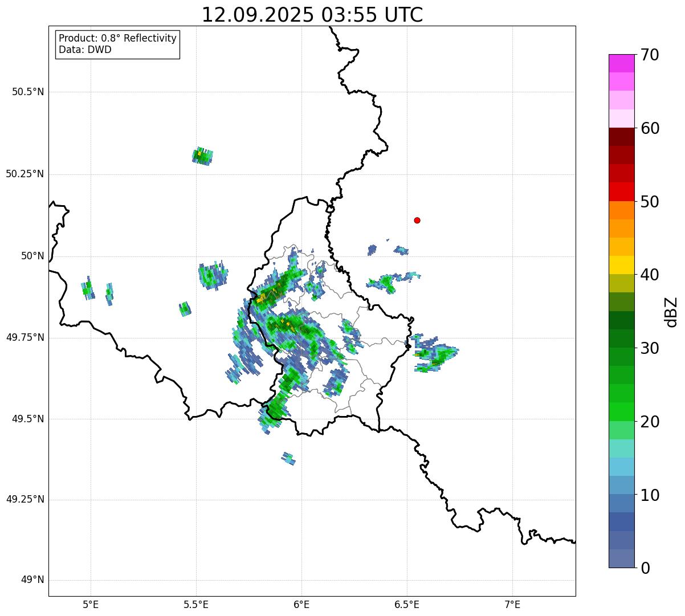Viewport: 685px width, 616px height.
Task: Select the 50.5°N latitude label
Action: 28,92
